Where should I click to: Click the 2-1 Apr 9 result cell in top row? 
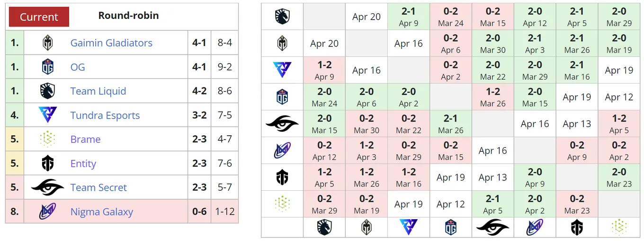pos(409,17)
